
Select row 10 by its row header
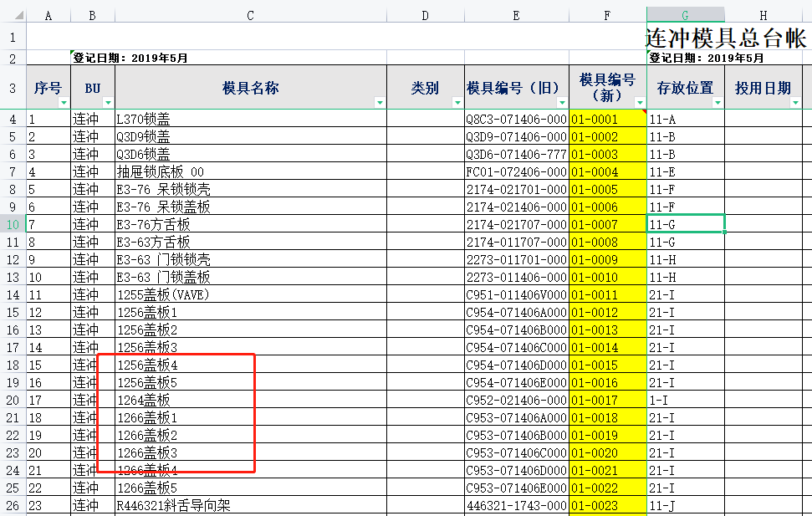click(x=13, y=224)
